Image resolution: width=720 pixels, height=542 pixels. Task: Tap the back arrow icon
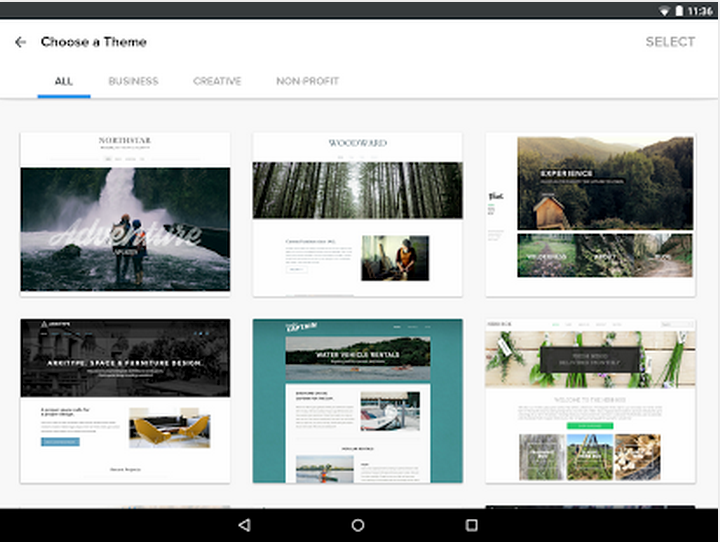20,42
